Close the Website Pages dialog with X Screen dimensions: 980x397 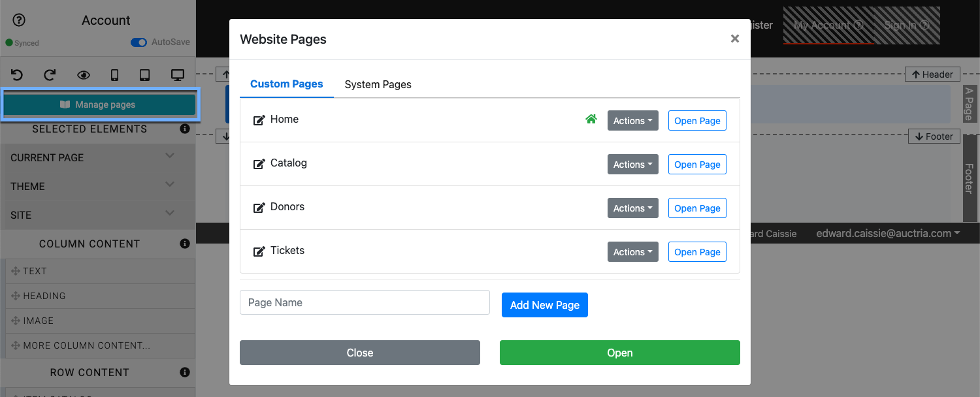coord(734,39)
